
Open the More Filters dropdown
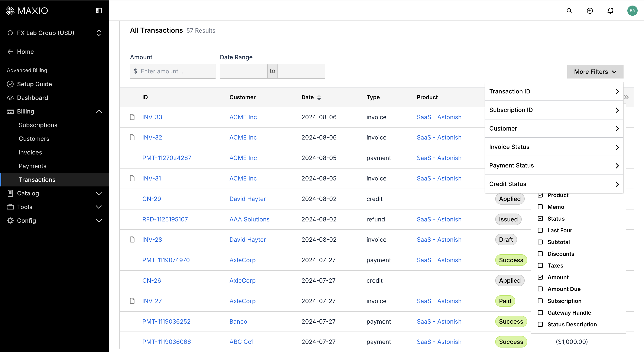tap(595, 72)
